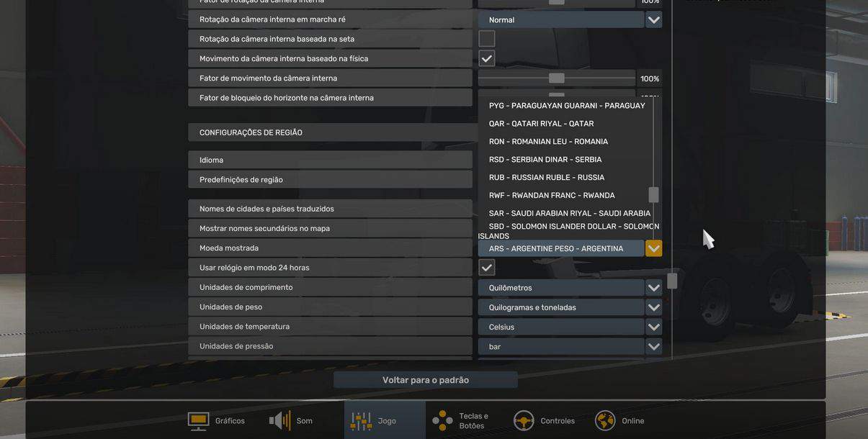Expand the Normal reverse camera dropdown
868x439 pixels.
point(653,19)
